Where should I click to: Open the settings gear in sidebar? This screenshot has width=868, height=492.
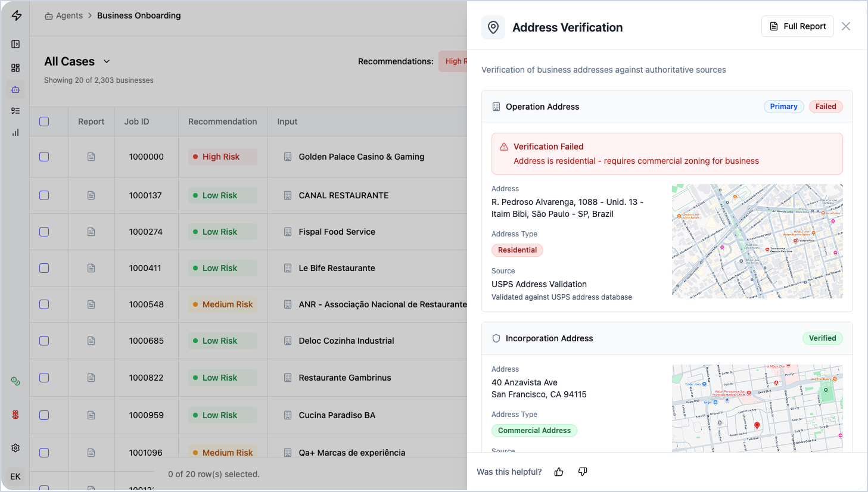pos(15,448)
